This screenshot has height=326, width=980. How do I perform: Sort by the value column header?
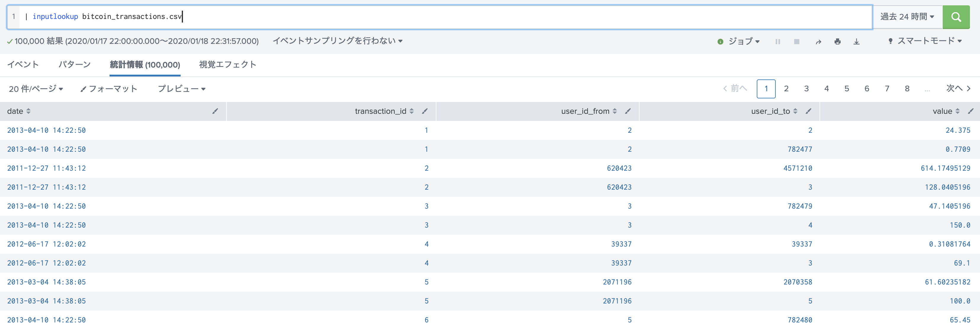pos(942,111)
